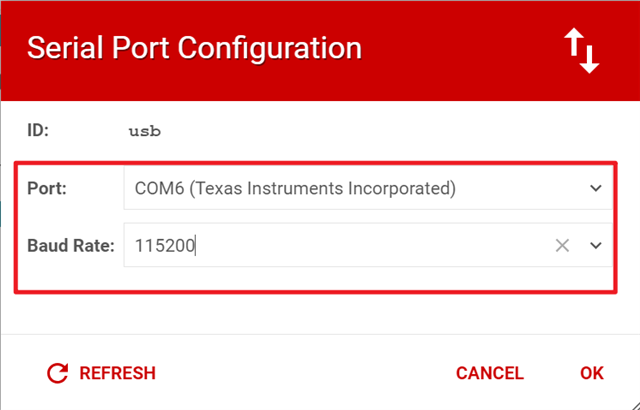This screenshot has height=410, width=640.
Task: Click the blank space right of usb
Action: tap(388, 131)
